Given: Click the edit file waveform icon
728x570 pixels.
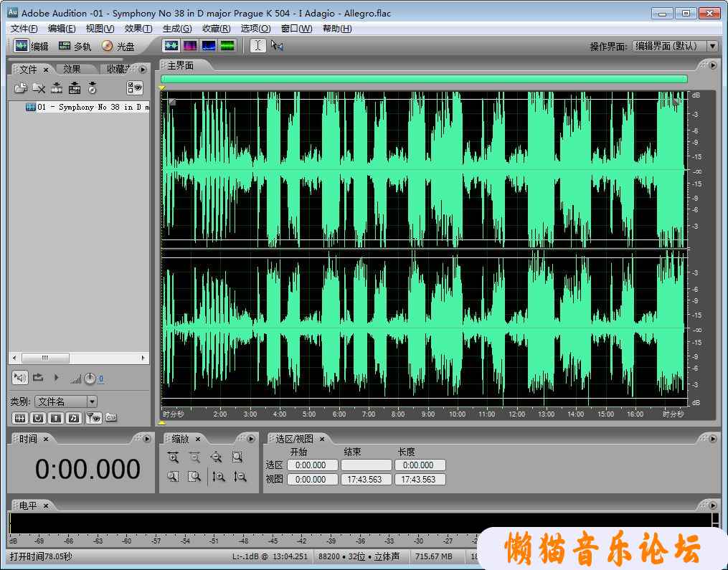Looking at the screenshot, I should click(x=57, y=87).
